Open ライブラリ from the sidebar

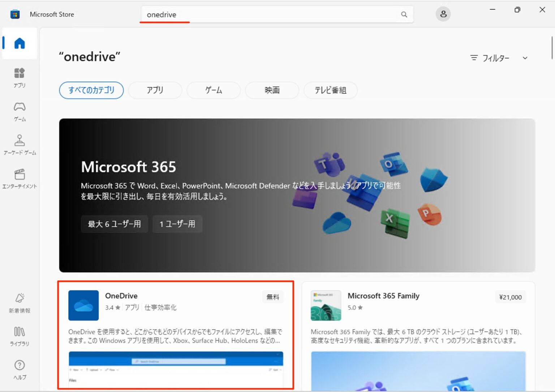19,335
